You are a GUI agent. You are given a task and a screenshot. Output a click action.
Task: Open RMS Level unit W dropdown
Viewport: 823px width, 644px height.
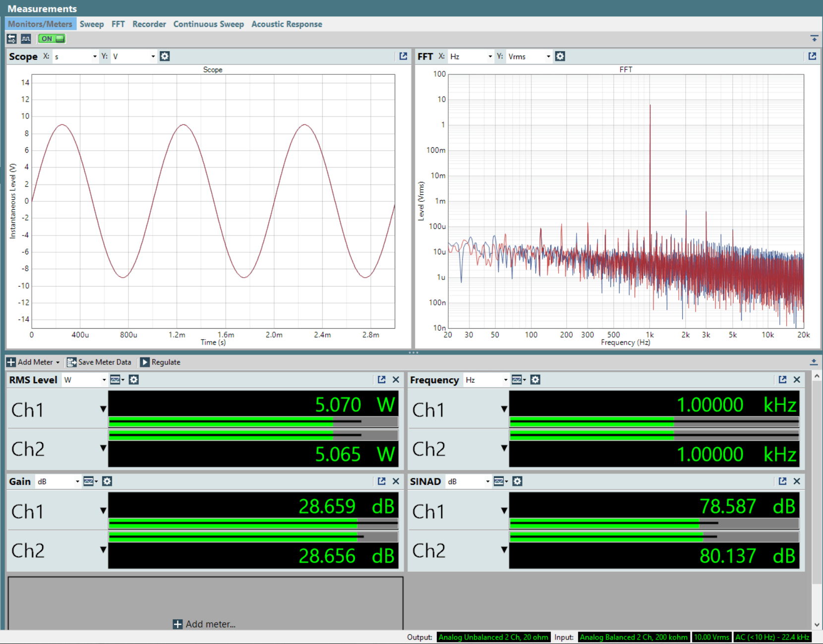tap(84, 380)
